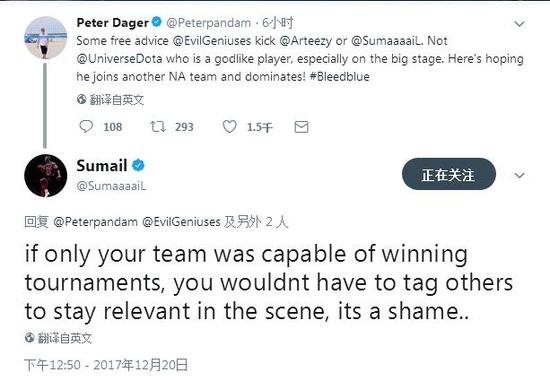Open the chevron menu on Peter Dager's tweet
This screenshot has width=550, height=381.
pyautogui.click(x=519, y=24)
